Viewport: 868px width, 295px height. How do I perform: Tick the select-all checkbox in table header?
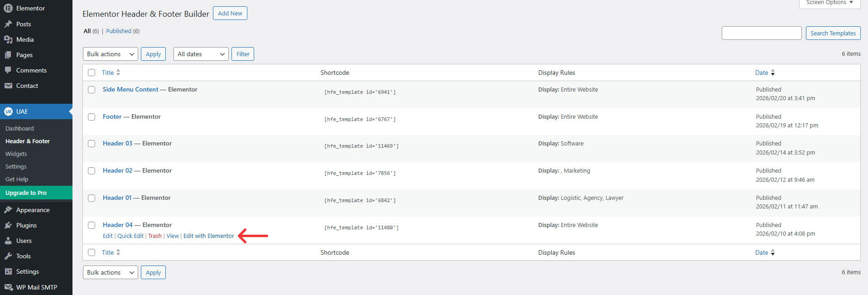point(92,73)
